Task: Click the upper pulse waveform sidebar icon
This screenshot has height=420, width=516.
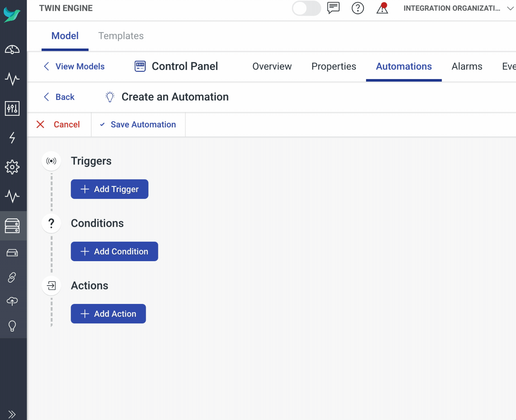Action: [x=12, y=79]
